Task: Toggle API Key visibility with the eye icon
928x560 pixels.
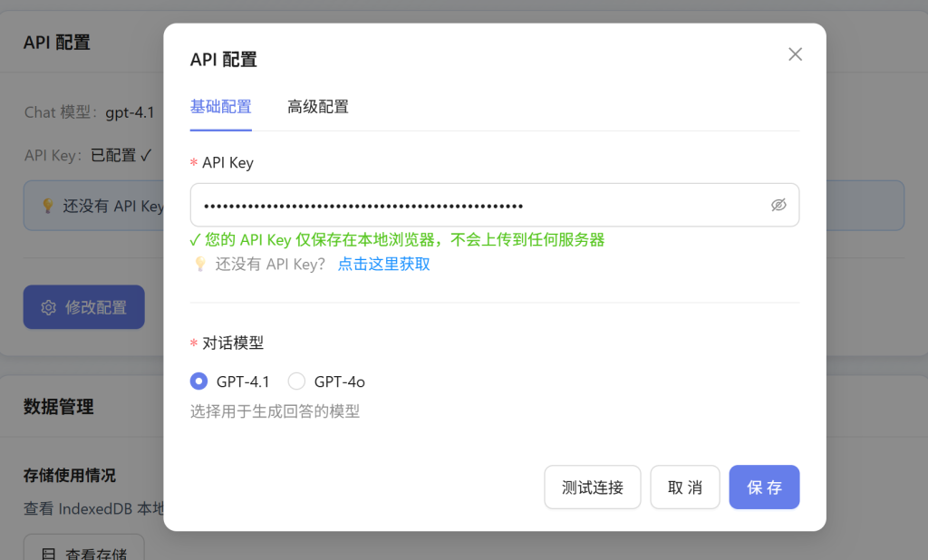Action: click(x=779, y=206)
